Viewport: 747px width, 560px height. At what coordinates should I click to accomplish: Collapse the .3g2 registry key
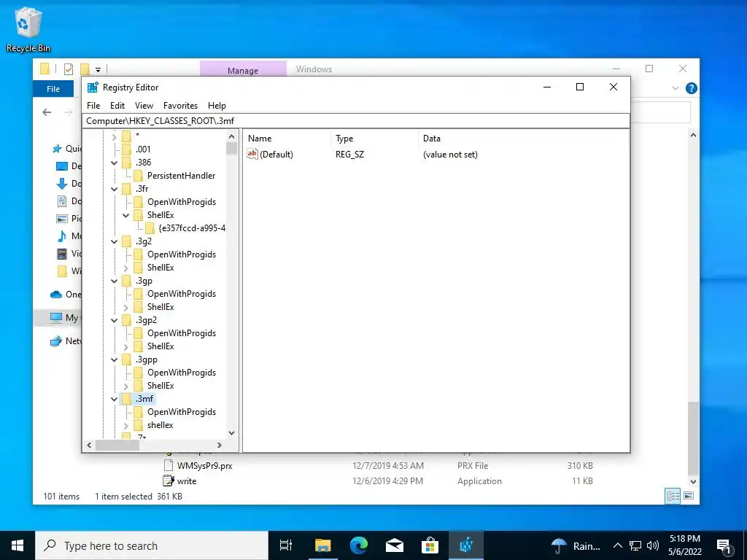[x=115, y=241]
